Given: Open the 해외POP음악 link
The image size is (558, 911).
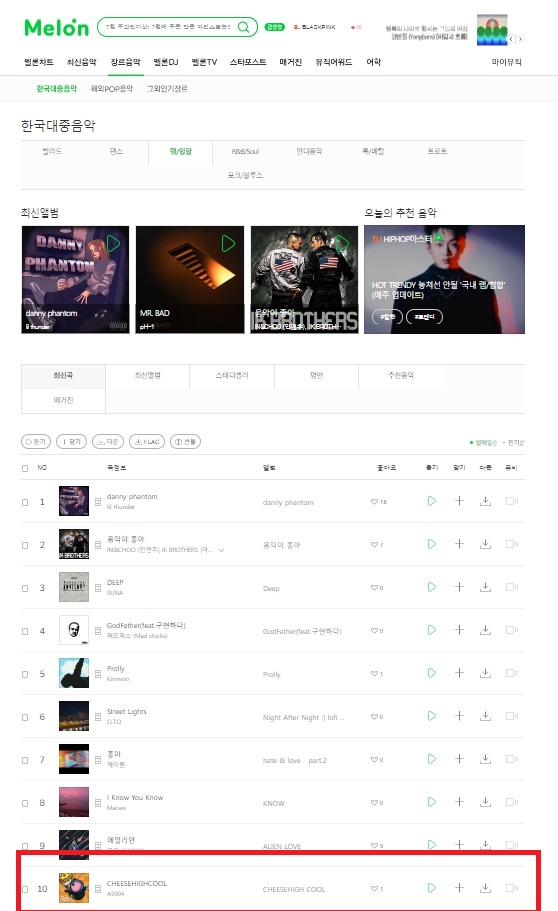Looking at the screenshot, I should (112, 88).
